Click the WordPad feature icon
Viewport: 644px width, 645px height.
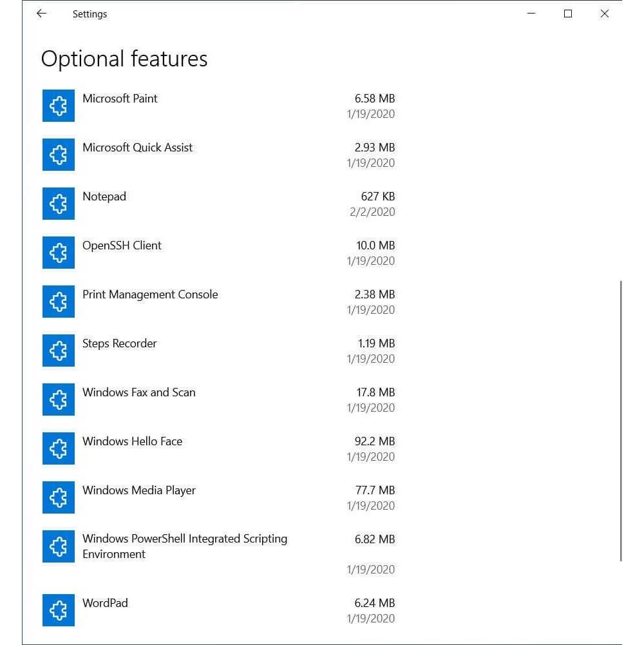[x=59, y=610]
